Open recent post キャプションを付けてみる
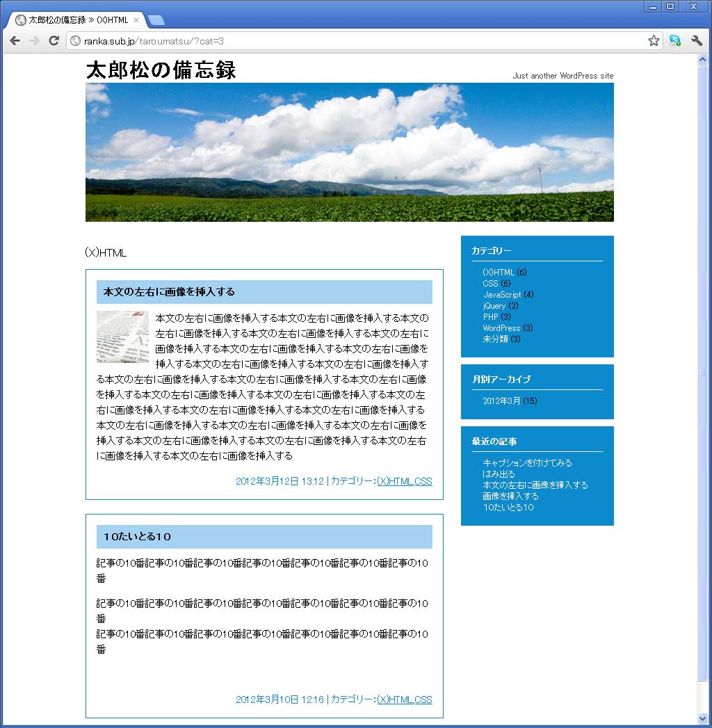This screenshot has width=712, height=728. (527, 462)
